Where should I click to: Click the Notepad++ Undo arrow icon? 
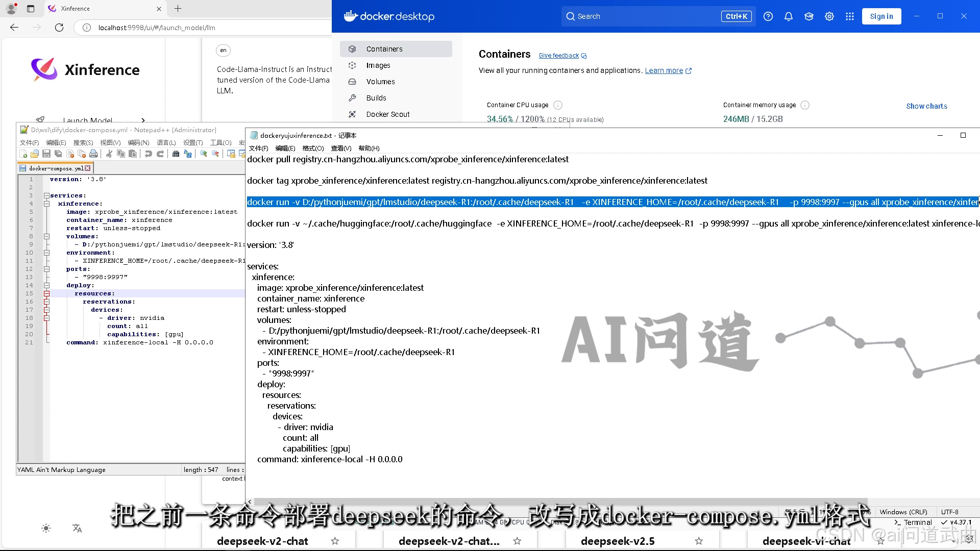click(148, 154)
